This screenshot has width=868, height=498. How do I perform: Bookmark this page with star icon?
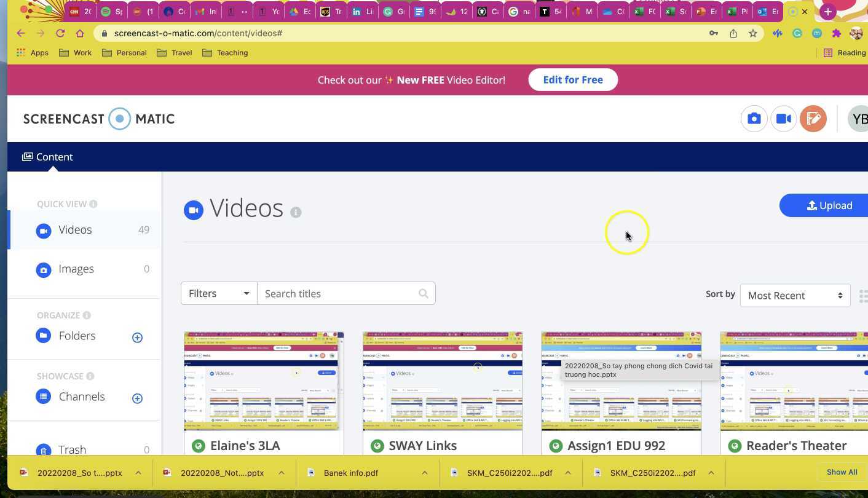coord(752,33)
